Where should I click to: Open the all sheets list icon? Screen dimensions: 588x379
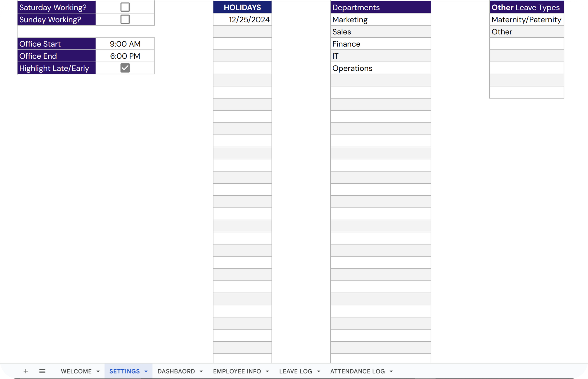coord(42,371)
